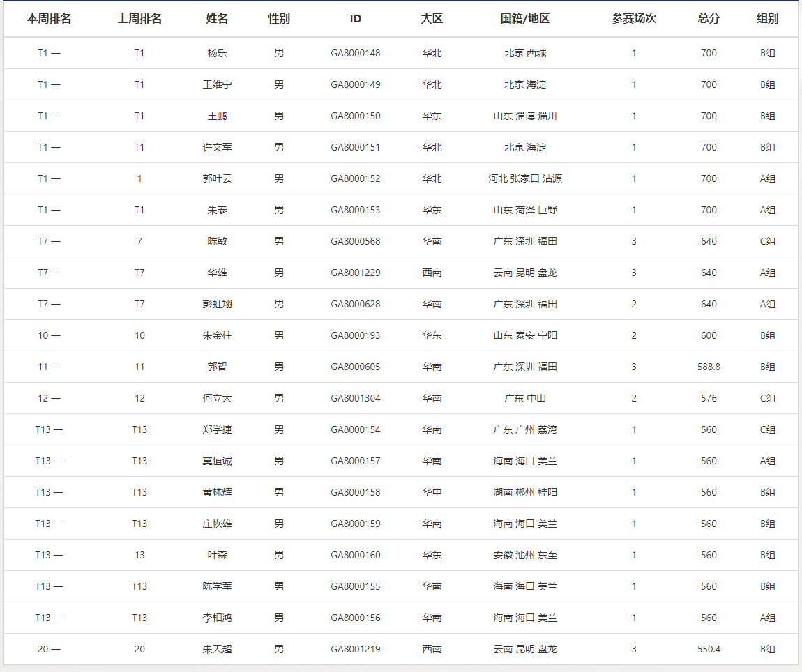Click ID GA8001229 in 华雄's row
The width and height of the screenshot is (802, 672).
pyautogui.click(x=356, y=273)
